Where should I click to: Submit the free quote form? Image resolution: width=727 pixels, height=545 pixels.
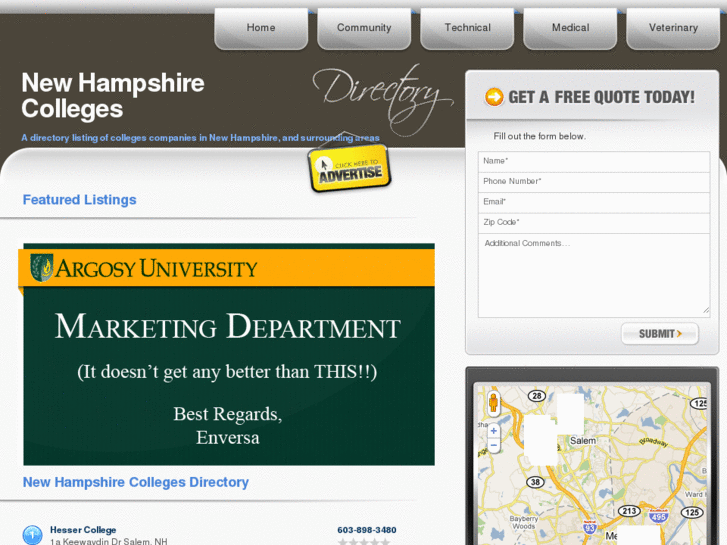pos(660,334)
